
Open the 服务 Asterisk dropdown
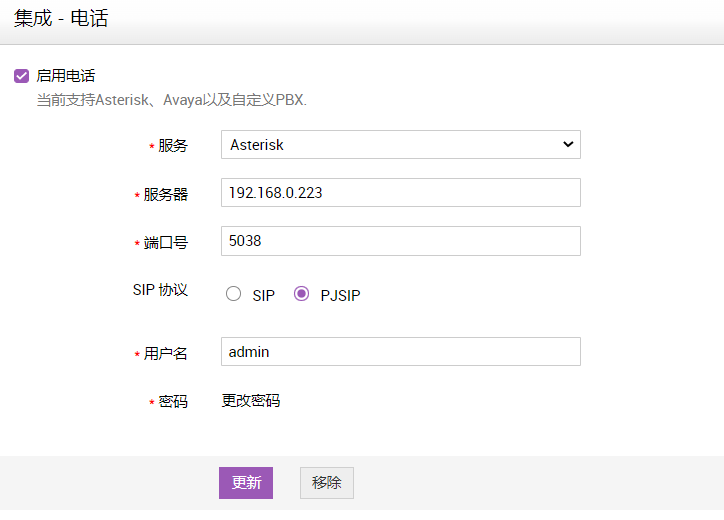[x=401, y=145]
